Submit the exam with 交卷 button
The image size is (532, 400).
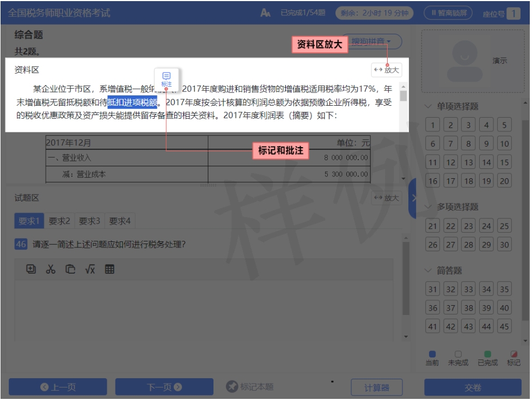(473, 387)
